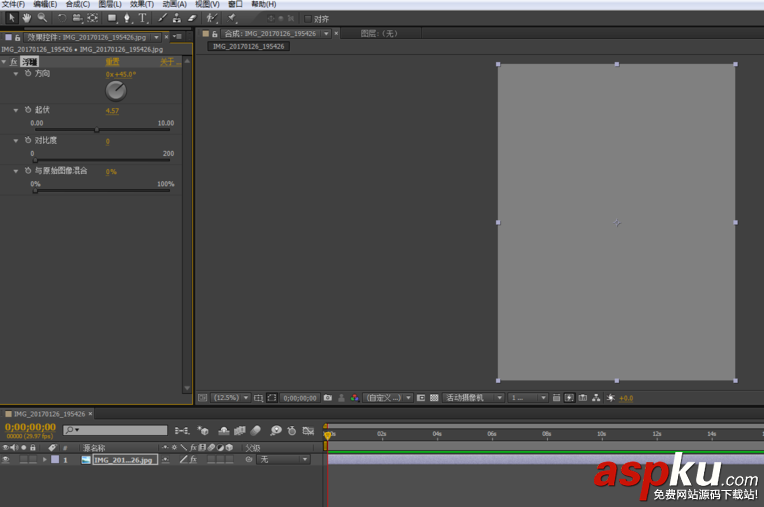Toggle the 与原始图像混合 stopwatch
Image resolution: width=764 pixels, height=507 pixels.
(x=28, y=171)
